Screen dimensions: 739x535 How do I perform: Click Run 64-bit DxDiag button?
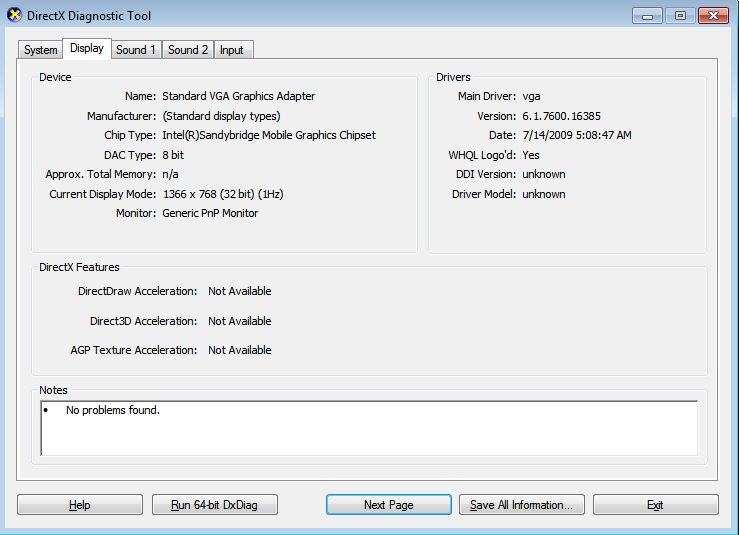tap(214, 505)
